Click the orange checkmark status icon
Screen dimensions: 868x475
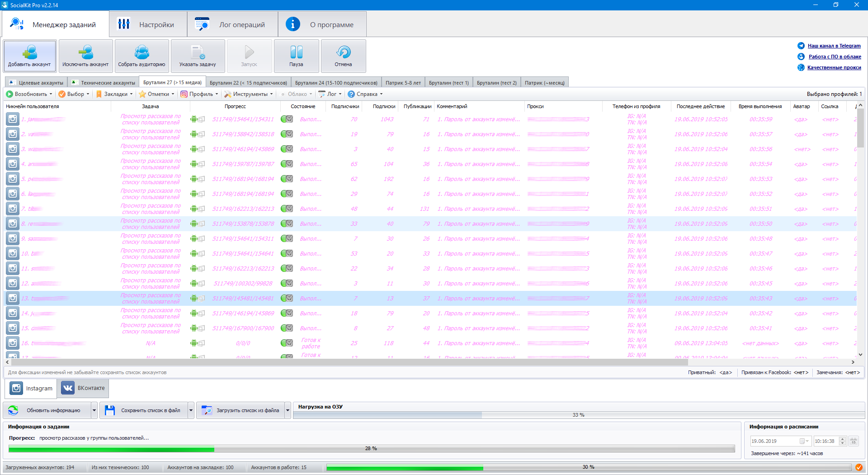coord(859,467)
